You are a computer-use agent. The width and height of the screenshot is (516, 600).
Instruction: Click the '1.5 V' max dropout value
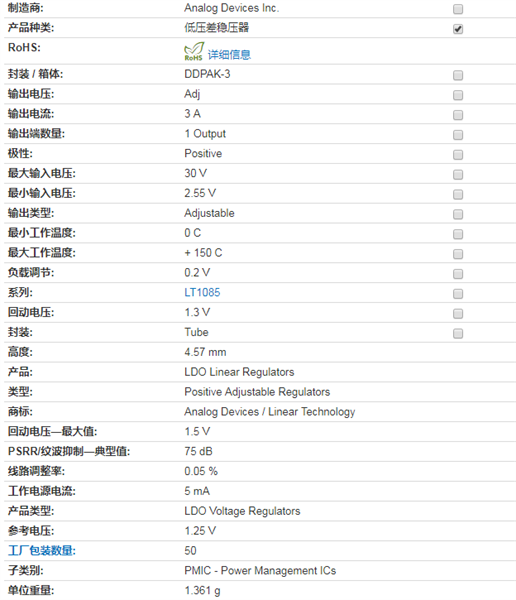pos(197,432)
